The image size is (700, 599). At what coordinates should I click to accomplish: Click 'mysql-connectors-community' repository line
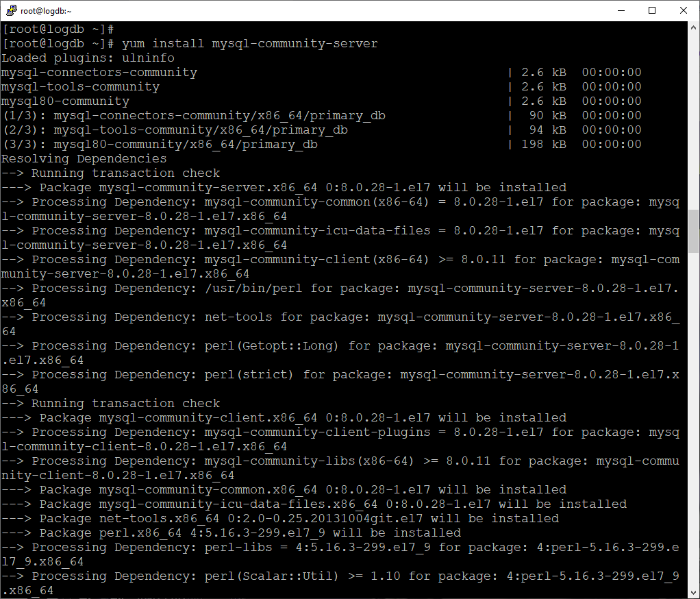pos(321,73)
